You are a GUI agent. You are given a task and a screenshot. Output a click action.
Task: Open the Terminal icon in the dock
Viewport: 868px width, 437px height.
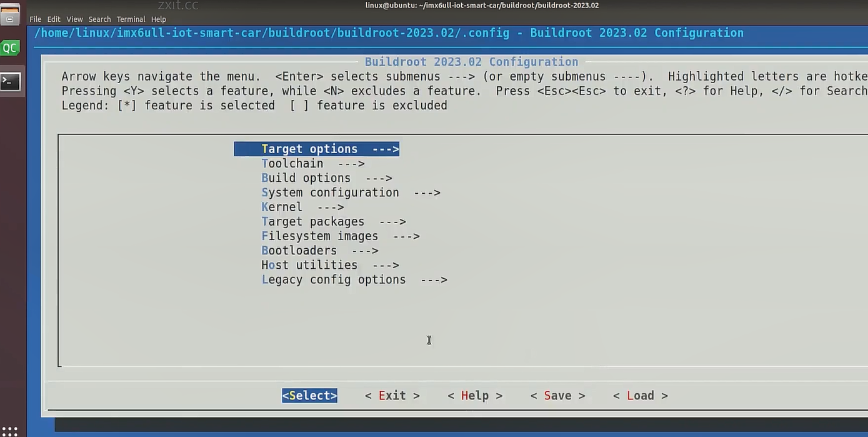click(x=10, y=81)
